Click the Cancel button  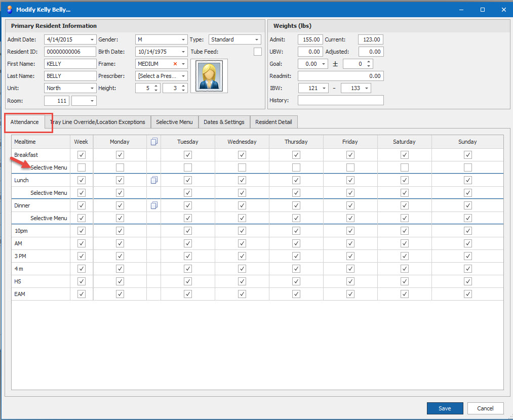485,408
